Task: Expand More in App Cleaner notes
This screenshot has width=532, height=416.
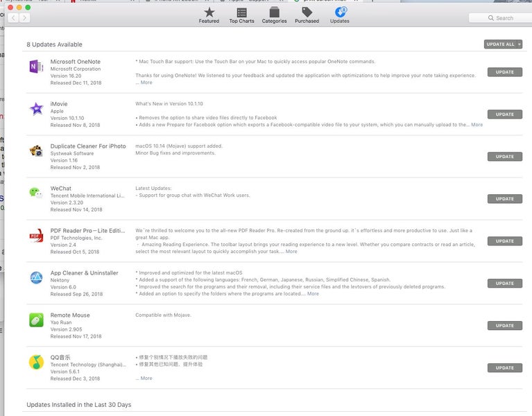Action: pyautogui.click(x=313, y=293)
